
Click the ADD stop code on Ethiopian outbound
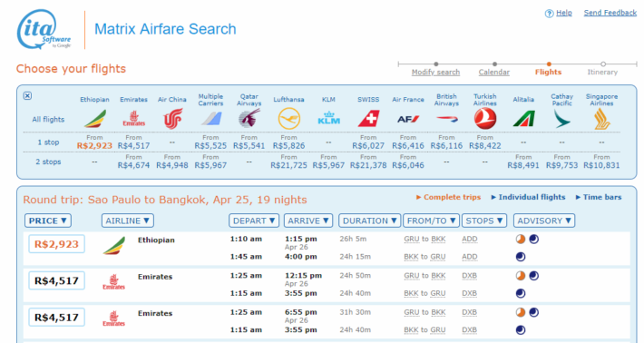(x=470, y=239)
